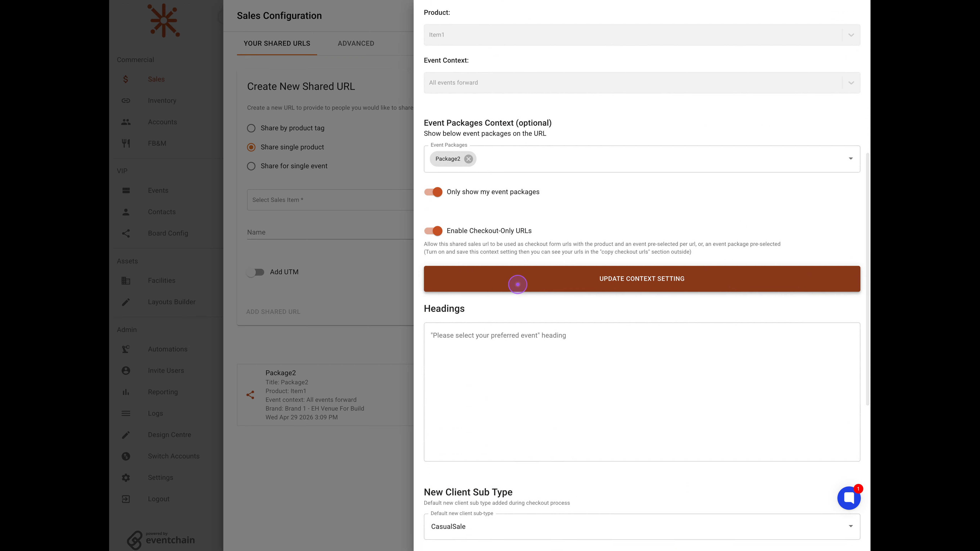
Task: Click the Name input field
Action: tap(330, 232)
